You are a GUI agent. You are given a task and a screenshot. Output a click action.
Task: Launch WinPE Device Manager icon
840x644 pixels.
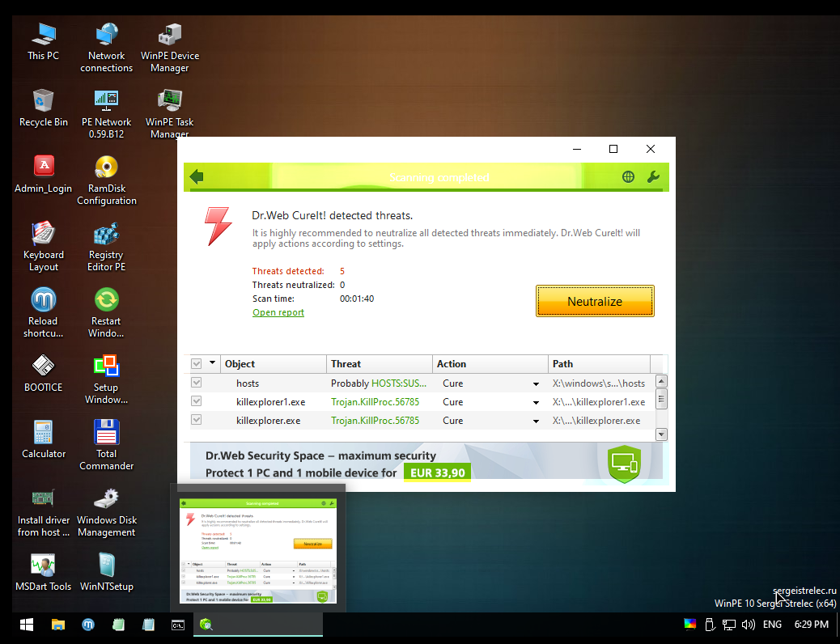pos(170,48)
